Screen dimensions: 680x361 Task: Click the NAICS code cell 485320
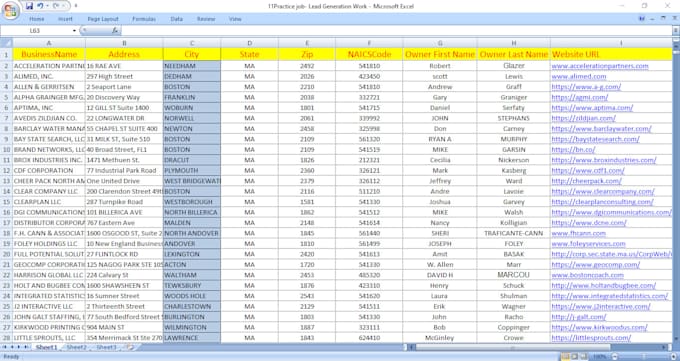369,275
